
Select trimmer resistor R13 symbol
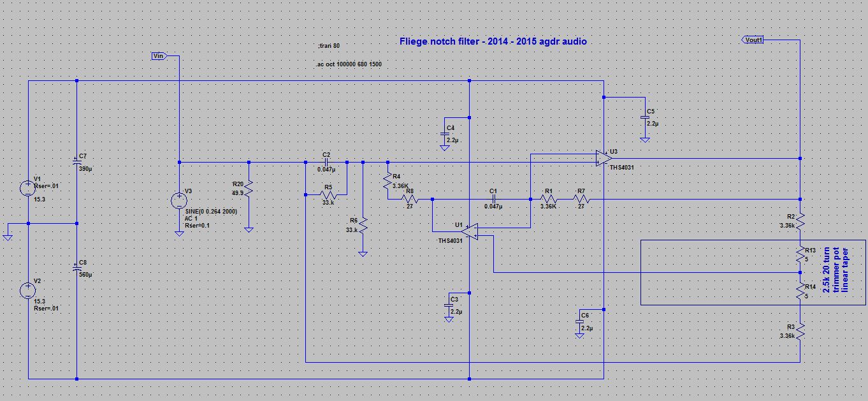click(x=800, y=255)
